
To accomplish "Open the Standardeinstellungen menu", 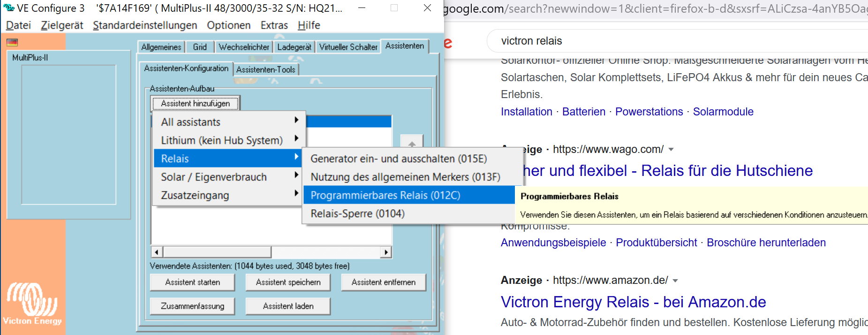I will click(x=145, y=25).
